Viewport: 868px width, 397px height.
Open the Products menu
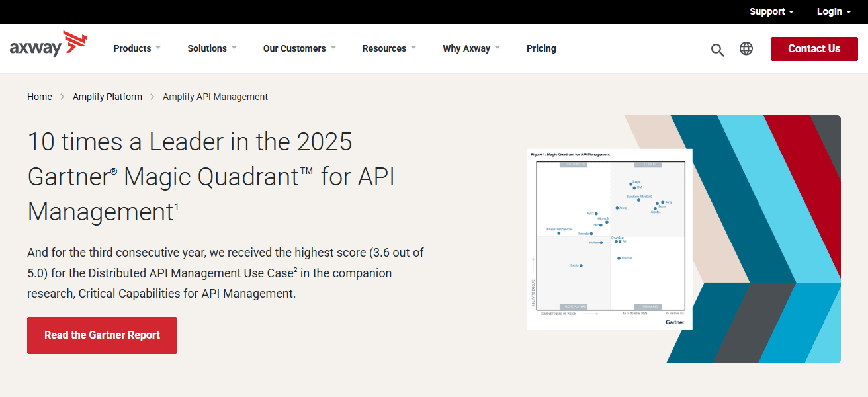pos(137,48)
